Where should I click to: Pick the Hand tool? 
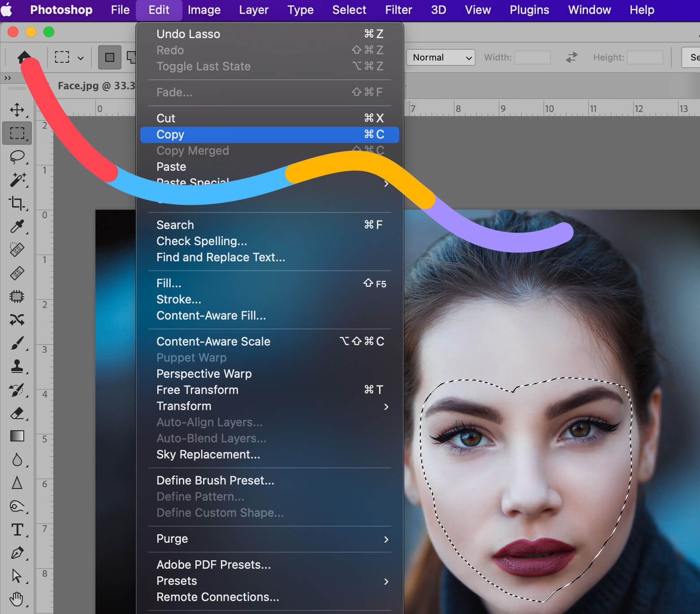coord(17,599)
